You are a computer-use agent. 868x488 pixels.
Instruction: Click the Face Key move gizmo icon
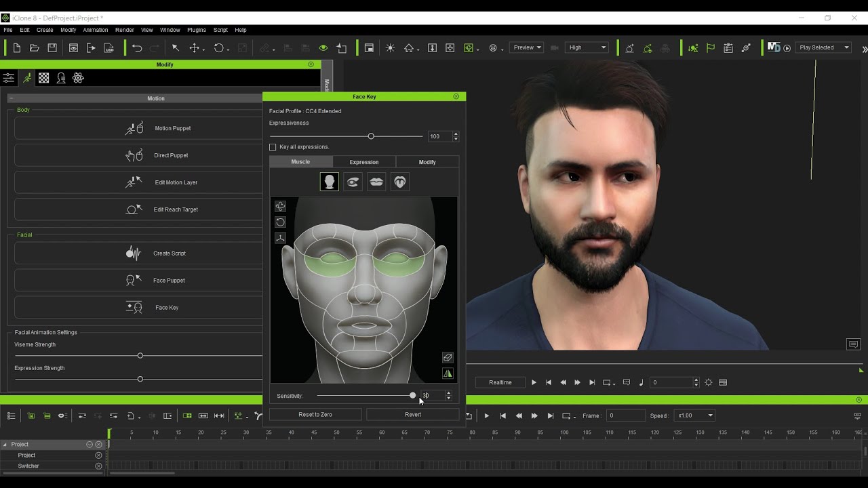[x=280, y=206]
